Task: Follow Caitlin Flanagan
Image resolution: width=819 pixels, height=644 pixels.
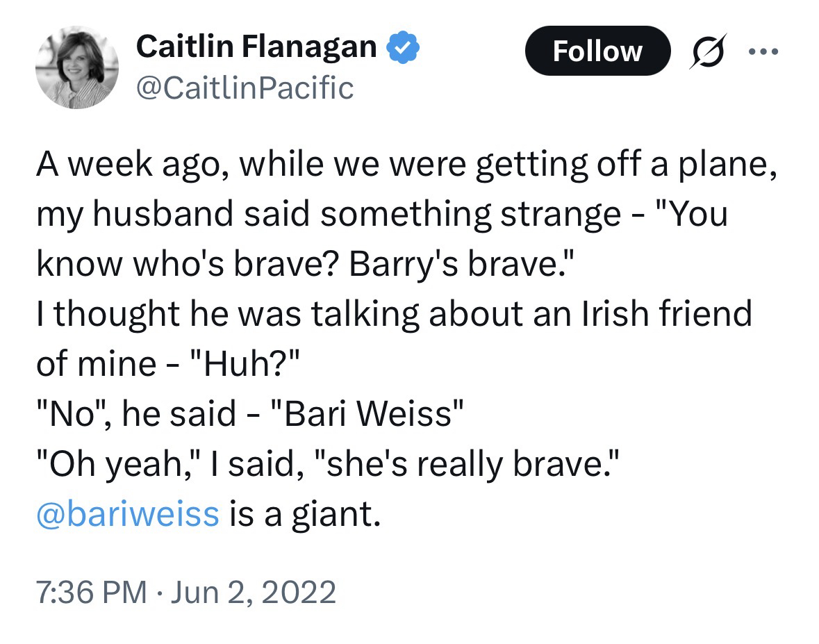Action: pyautogui.click(x=597, y=51)
